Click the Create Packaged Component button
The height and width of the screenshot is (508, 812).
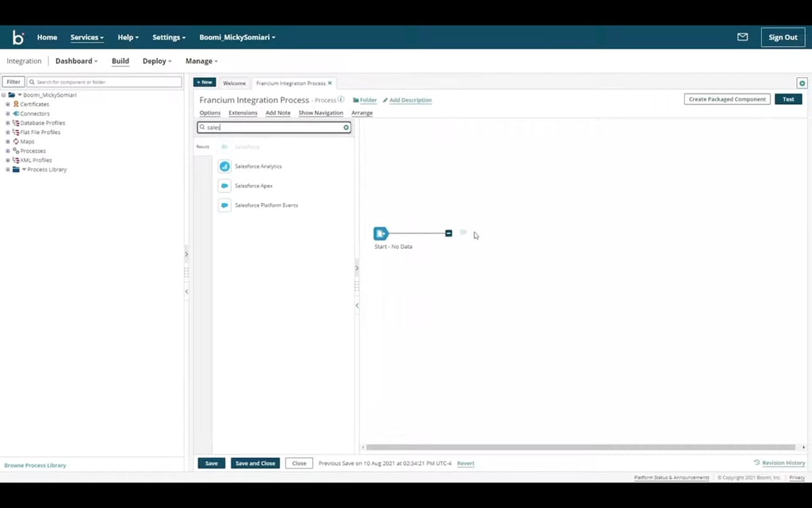726,98
